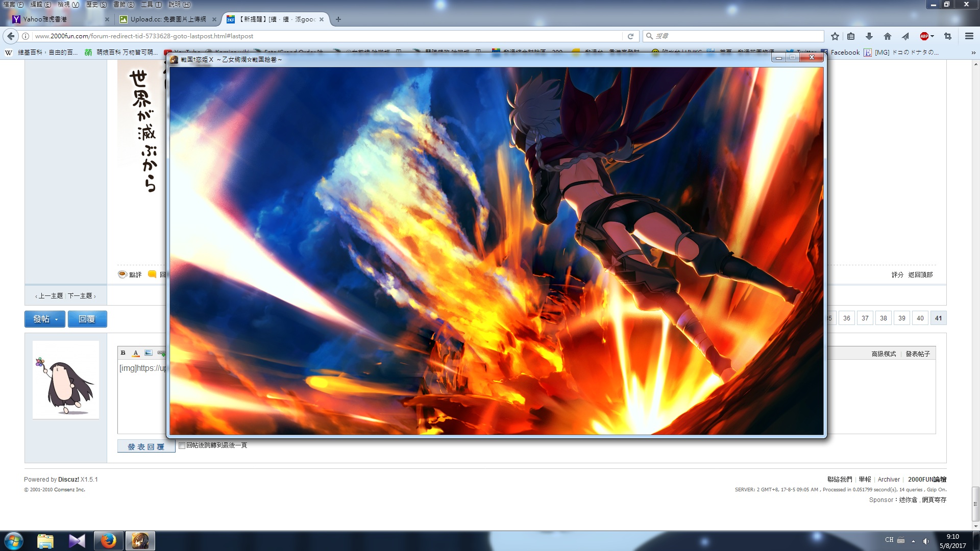Go to page 39 of thread
Image resolution: width=980 pixels, height=551 pixels.
coord(901,318)
